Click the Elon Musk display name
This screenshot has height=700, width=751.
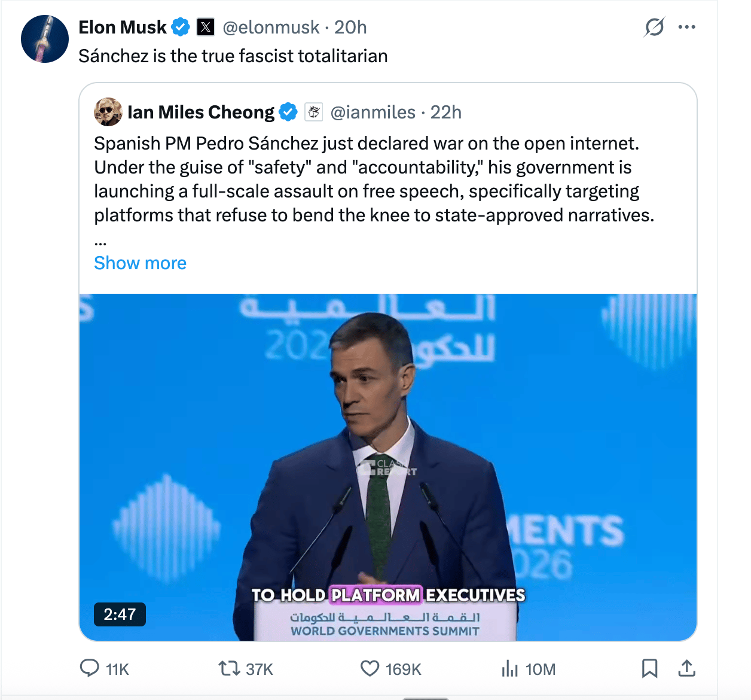pos(123,27)
